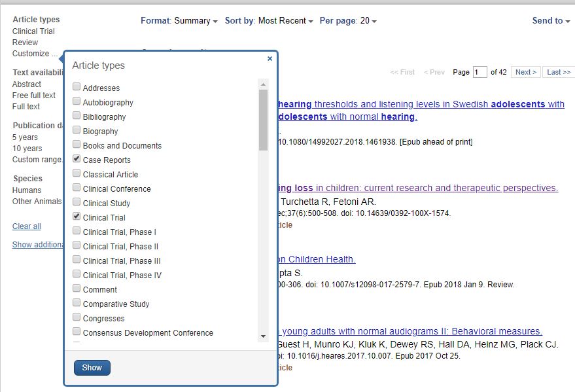Filter publication dates to 5 years
This screenshot has width=575, height=392.
coord(25,137)
